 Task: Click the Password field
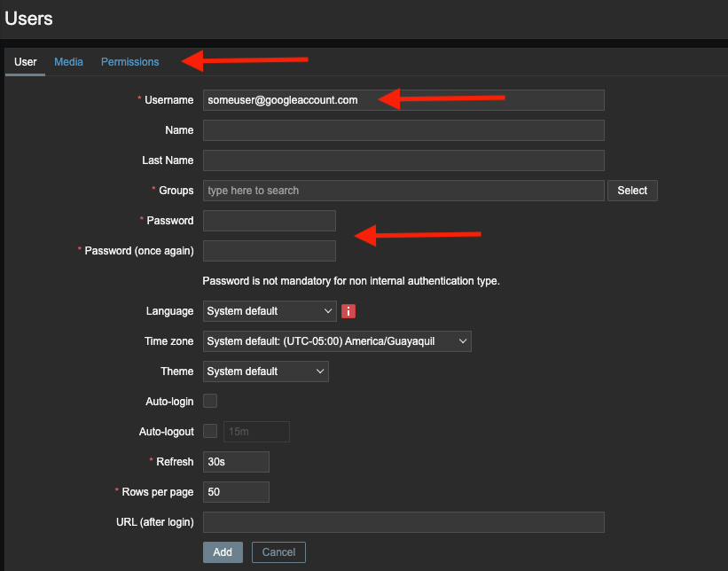[x=270, y=221]
